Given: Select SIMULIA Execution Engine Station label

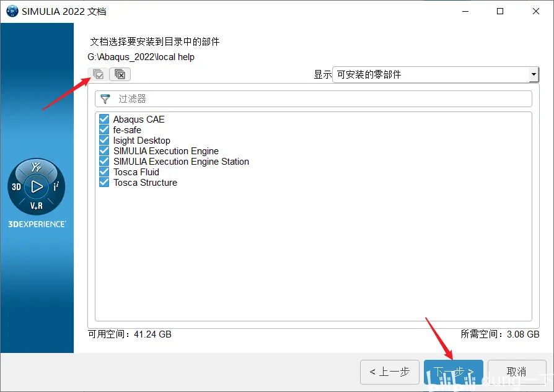Looking at the screenshot, I should click(181, 162).
